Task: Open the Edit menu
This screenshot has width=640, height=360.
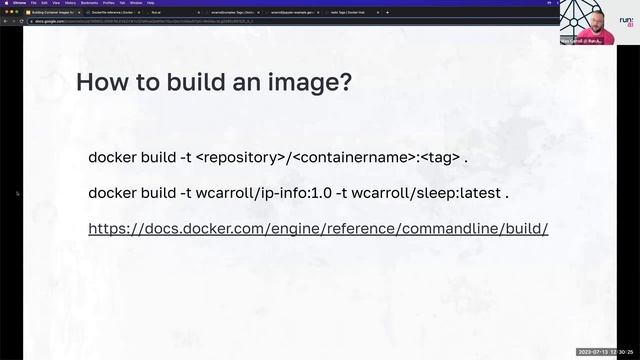Action: click(44, 3)
